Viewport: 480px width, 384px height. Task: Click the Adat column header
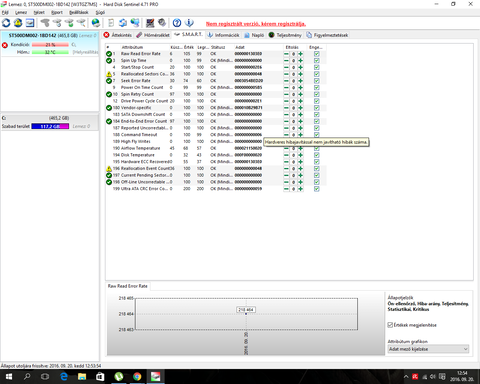[240, 47]
